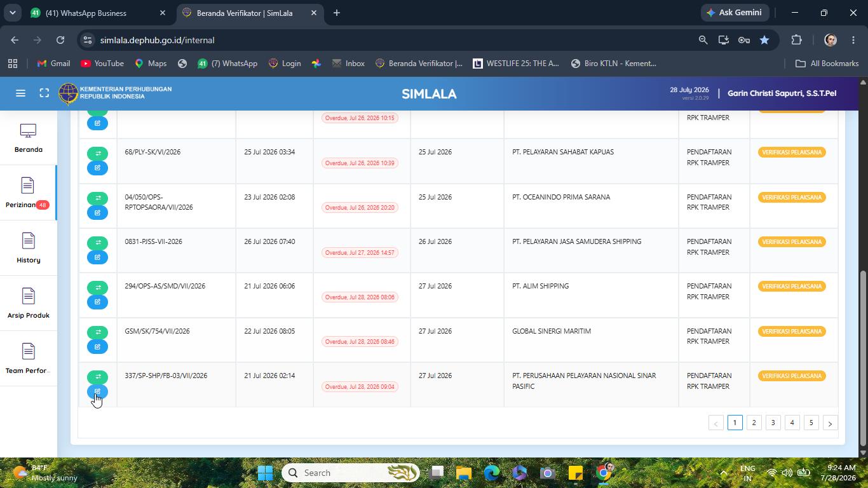Click the previous page arrow in pagination

(715, 423)
